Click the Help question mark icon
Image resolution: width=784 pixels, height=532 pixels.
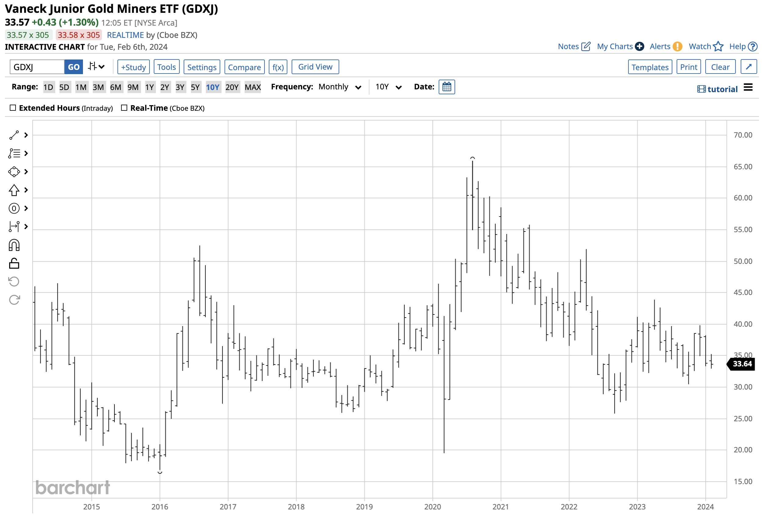pyautogui.click(x=753, y=47)
